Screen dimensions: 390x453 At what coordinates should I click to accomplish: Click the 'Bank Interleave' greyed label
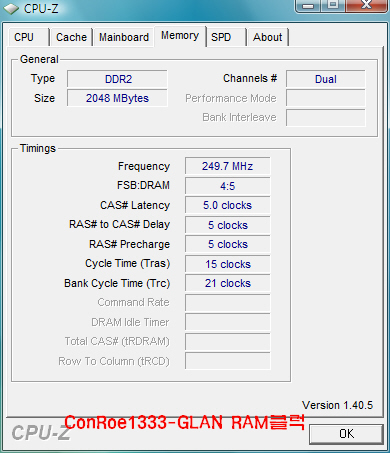coord(239,117)
